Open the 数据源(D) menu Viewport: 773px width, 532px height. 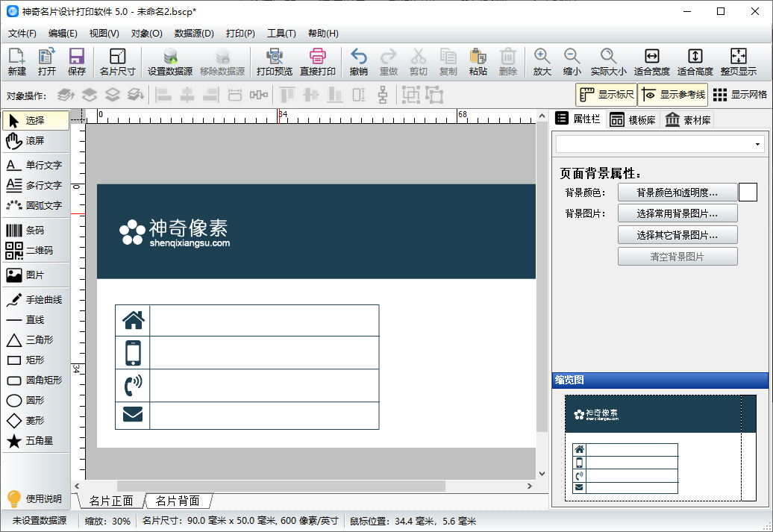point(194,34)
